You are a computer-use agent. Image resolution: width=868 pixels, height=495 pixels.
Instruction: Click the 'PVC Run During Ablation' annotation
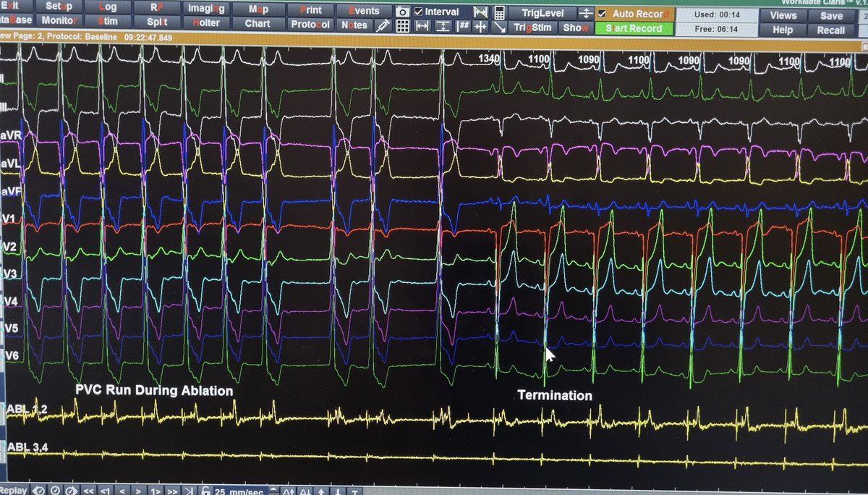click(x=154, y=391)
